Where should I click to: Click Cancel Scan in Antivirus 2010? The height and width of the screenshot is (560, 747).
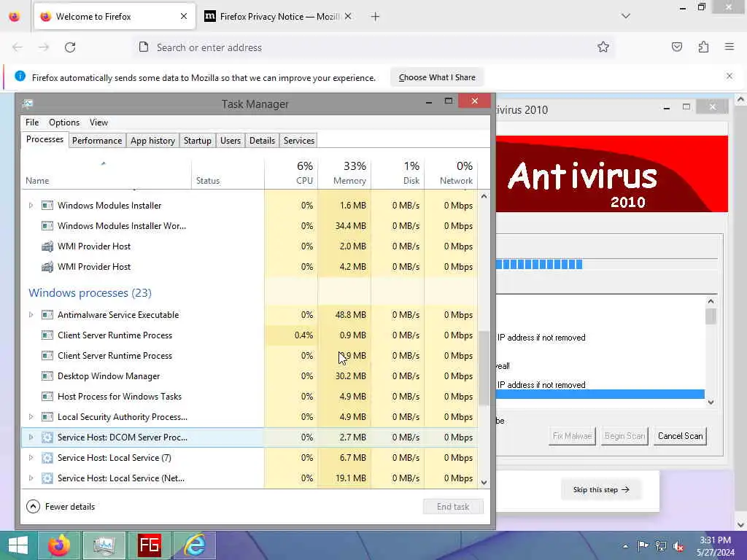point(680,436)
